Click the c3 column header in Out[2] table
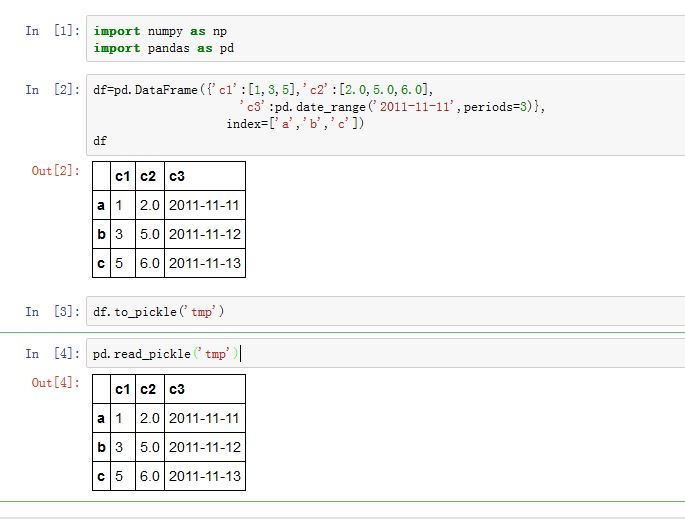This screenshot has height=519, width=685. 177,177
